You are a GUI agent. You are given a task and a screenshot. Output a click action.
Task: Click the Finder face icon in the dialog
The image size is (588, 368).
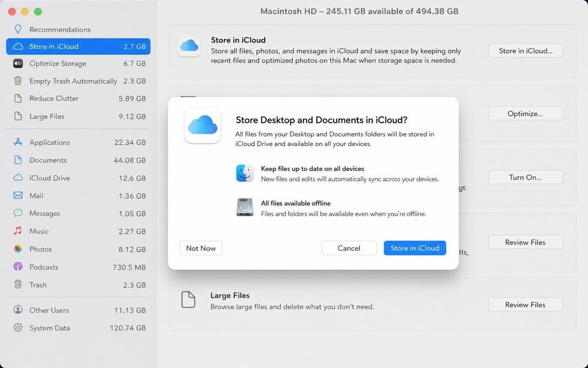coord(245,173)
